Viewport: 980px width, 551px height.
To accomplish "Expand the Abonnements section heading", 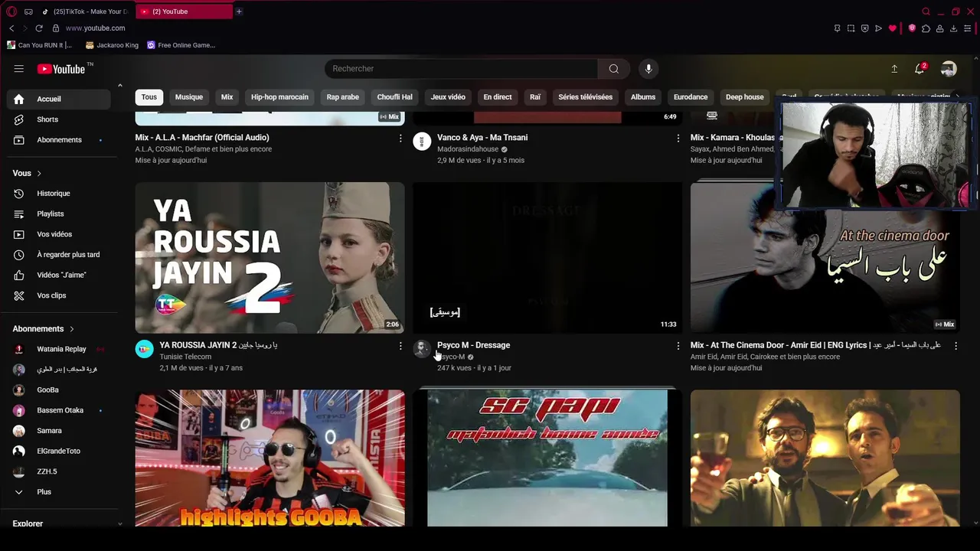I will [44, 329].
